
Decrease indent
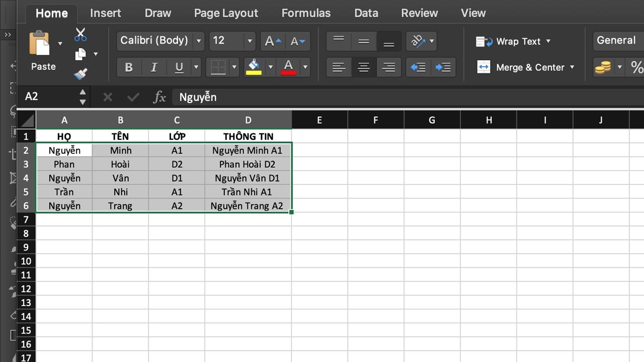tap(418, 67)
